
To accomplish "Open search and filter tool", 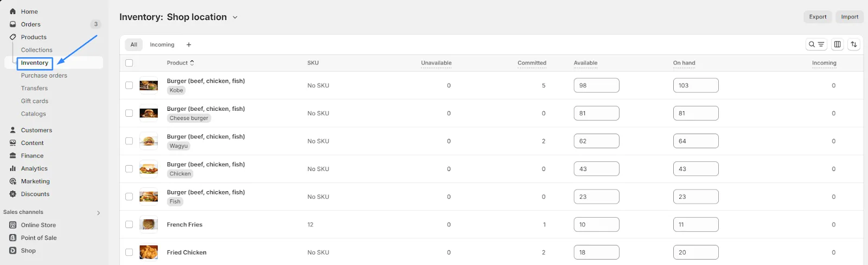I will [x=816, y=45].
